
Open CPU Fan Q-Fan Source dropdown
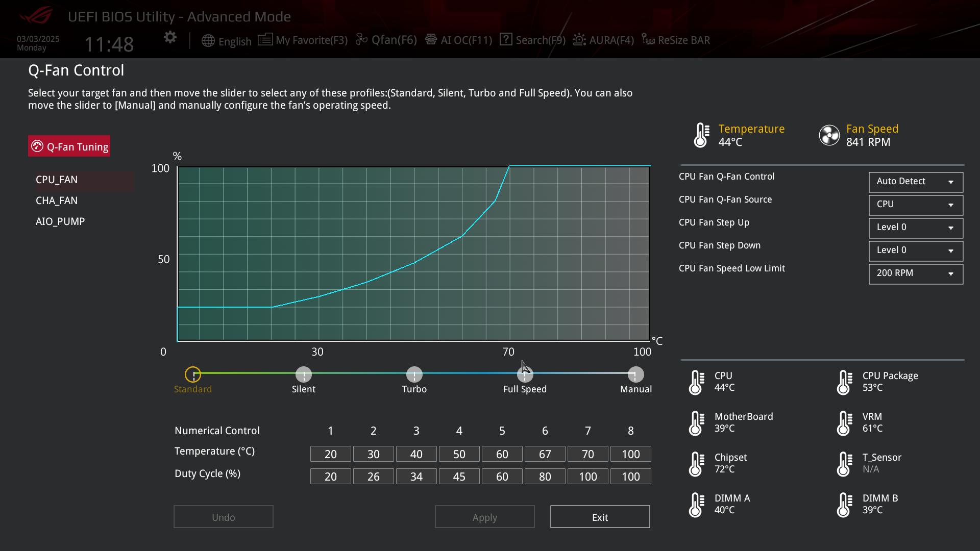916,205
